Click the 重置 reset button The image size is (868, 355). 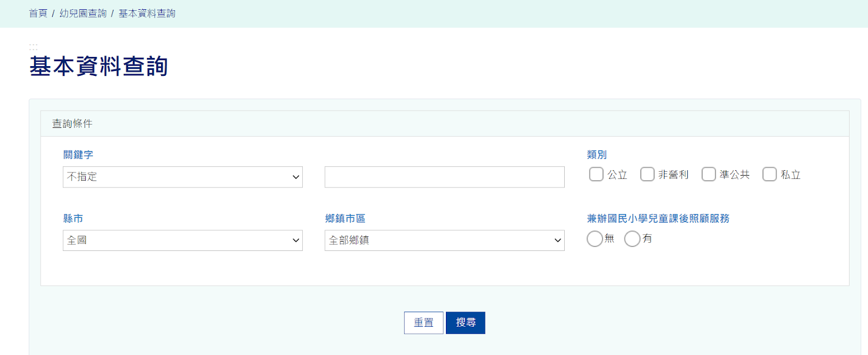424,323
